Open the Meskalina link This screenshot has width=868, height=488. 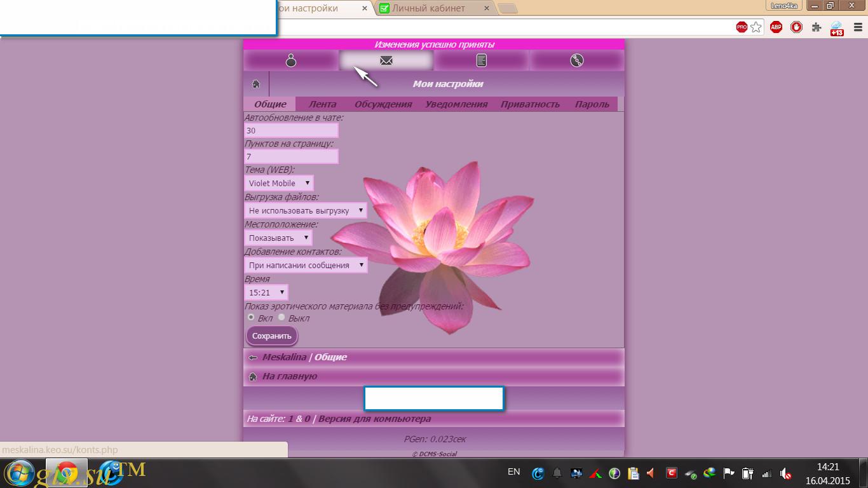pos(284,357)
